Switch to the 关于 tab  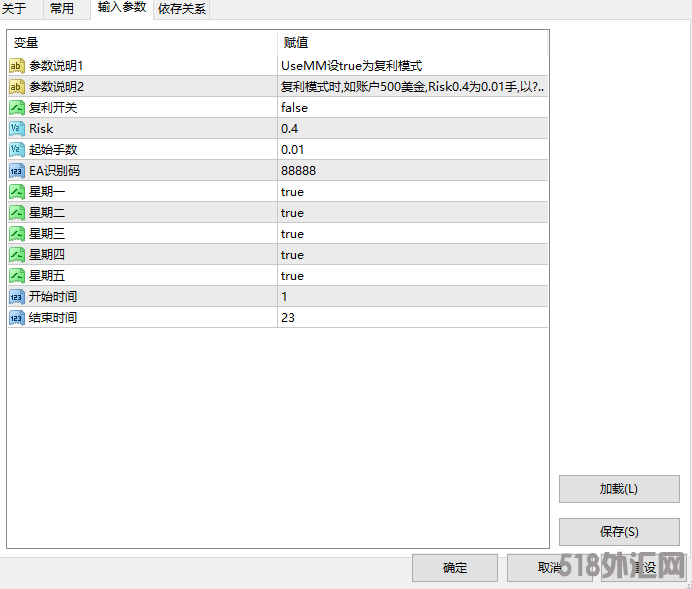tap(21, 9)
